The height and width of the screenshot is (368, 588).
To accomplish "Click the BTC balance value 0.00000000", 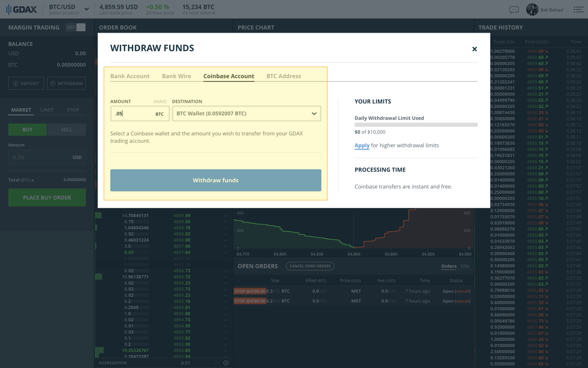I will [71, 65].
